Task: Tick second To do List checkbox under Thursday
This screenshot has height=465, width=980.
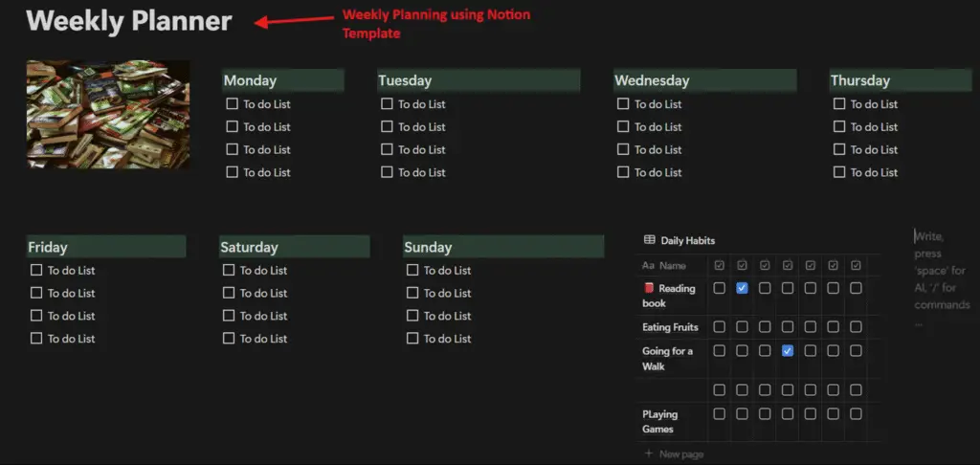Action: coord(839,127)
